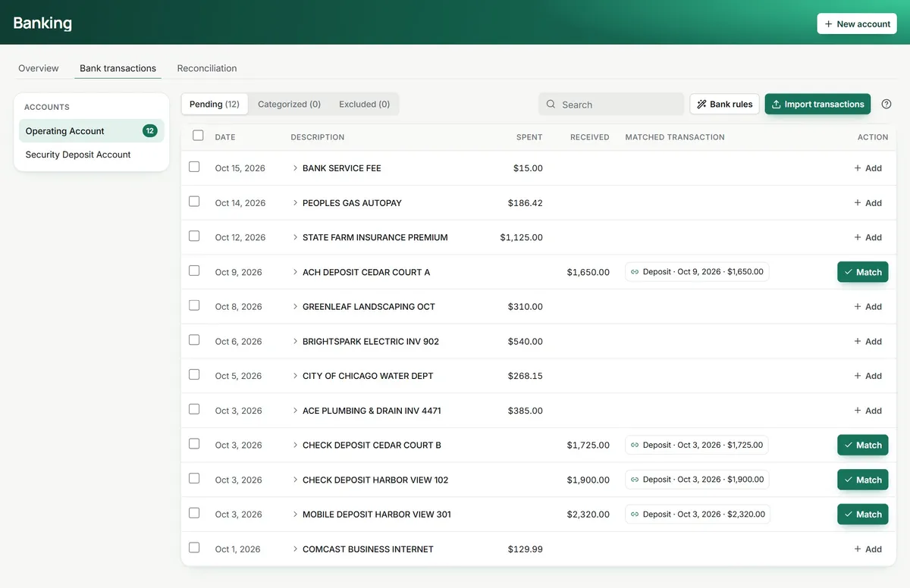Expand ACH Deposit Cedar Court A chevron
Image resolution: width=910 pixels, height=588 pixels.
[295, 272]
